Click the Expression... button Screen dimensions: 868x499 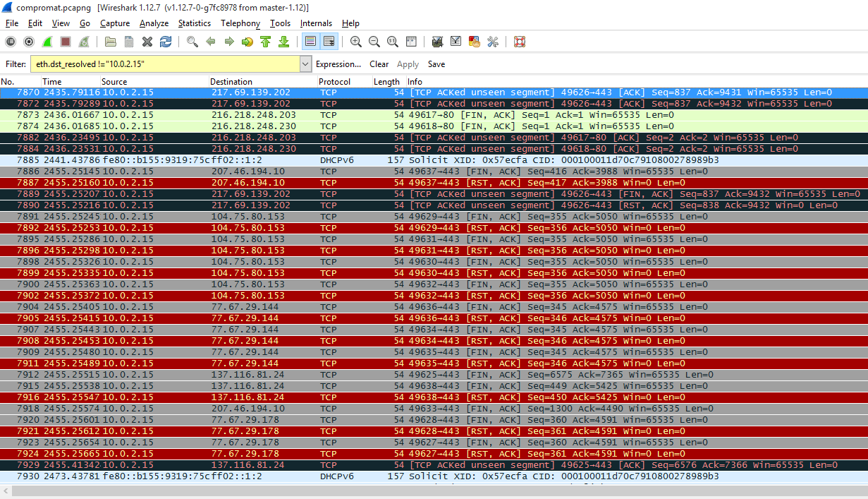pyautogui.click(x=338, y=64)
